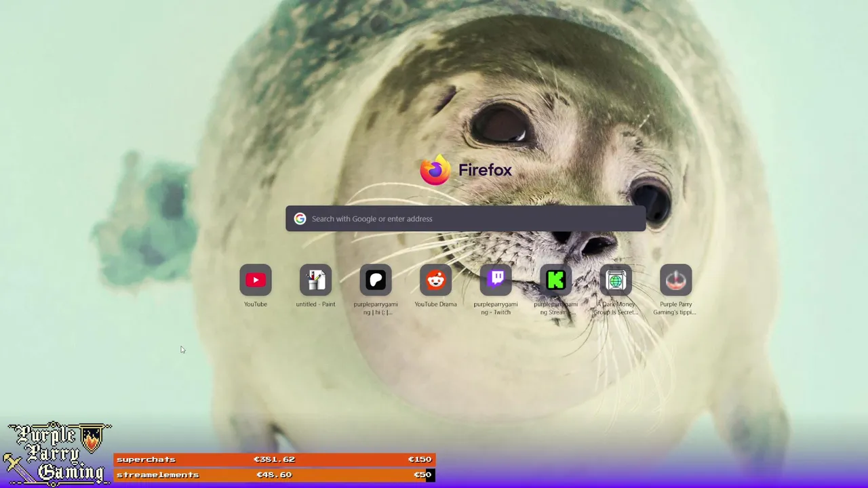Viewport: 868px width, 488px height.
Task: Open the green Kick purpleparrygaming Stream shortcut
Action: click(555, 280)
